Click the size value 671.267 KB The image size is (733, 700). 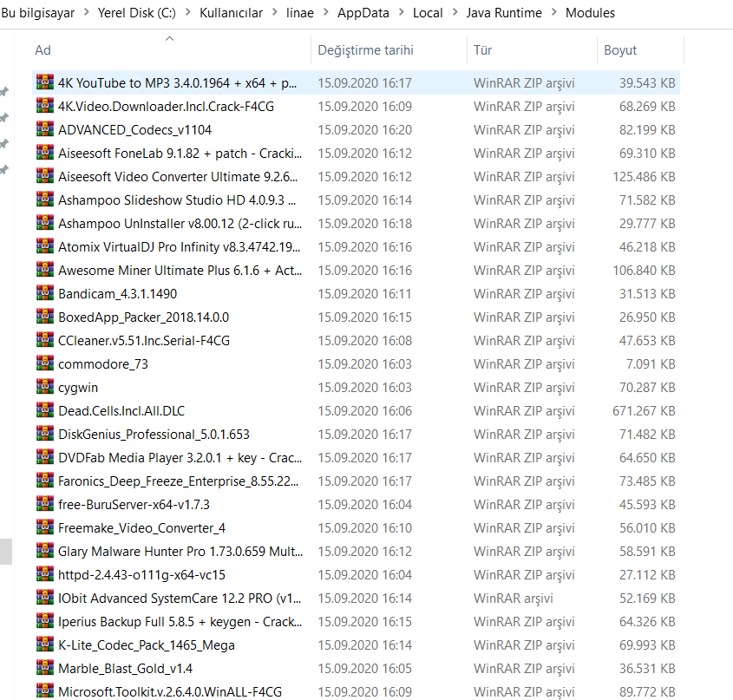644,410
